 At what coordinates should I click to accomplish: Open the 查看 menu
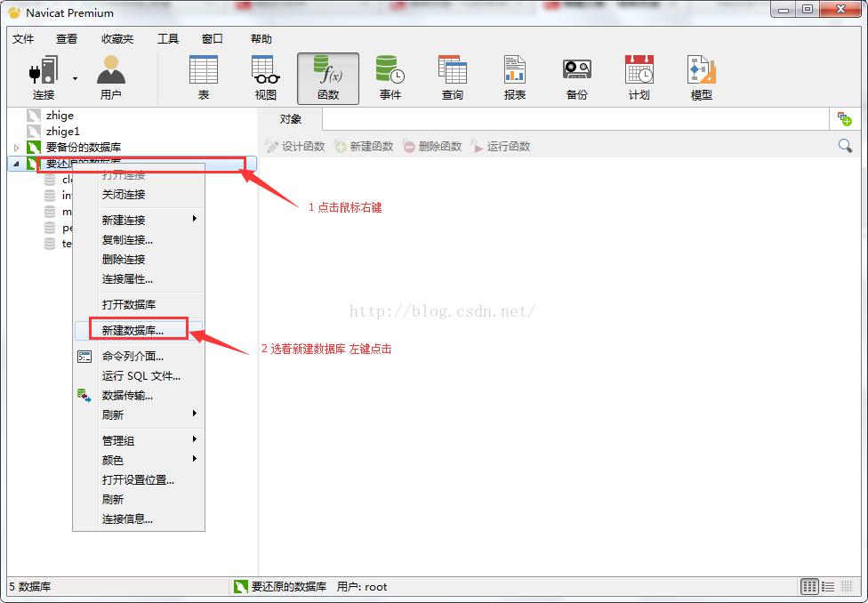[x=67, y=39]
